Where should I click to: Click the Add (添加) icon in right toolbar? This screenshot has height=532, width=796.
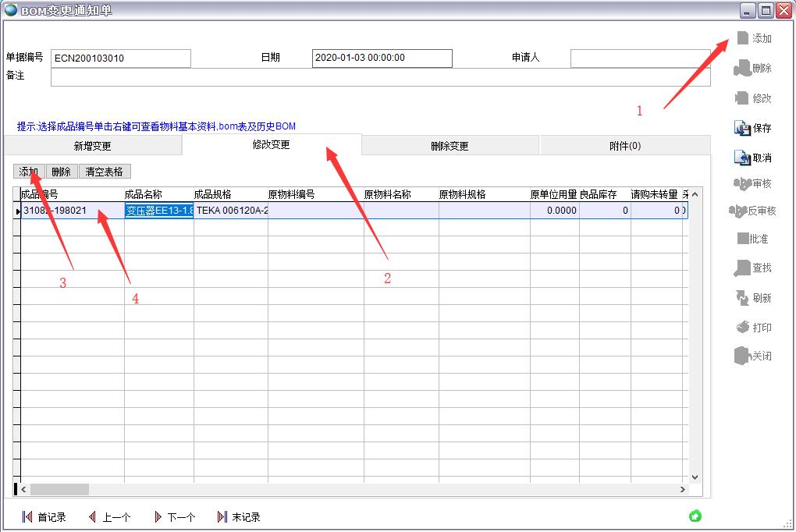[742, 38]
